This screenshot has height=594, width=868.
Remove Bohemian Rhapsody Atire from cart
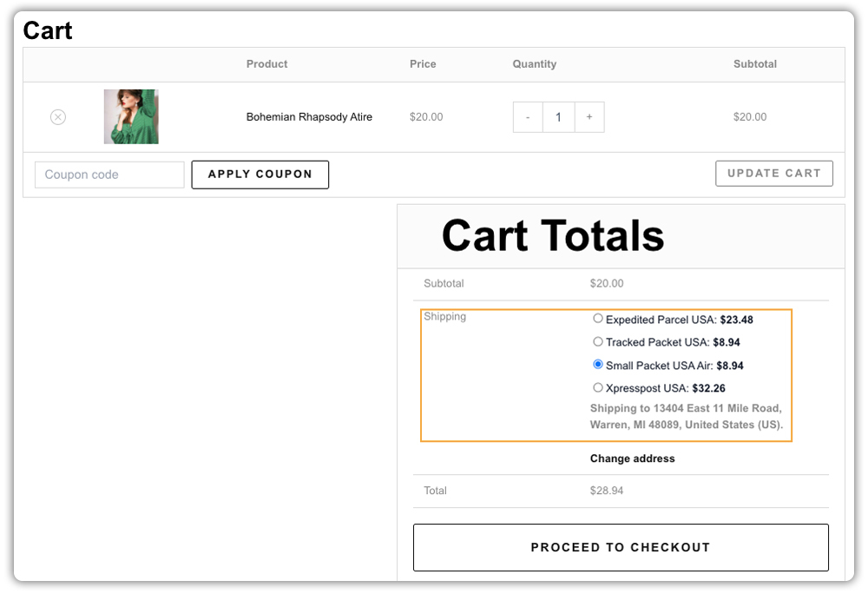coord(57,117)
